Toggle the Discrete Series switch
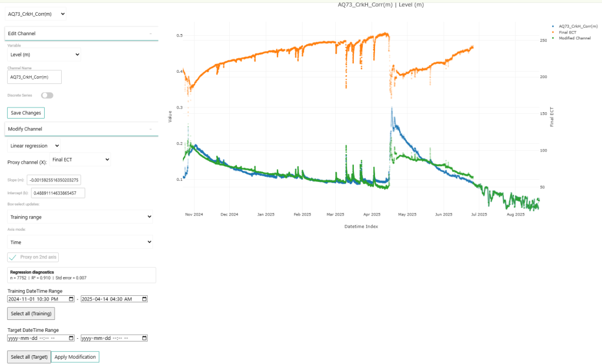Viewport: 602px width, 364px height. click(x=47, y=95)
